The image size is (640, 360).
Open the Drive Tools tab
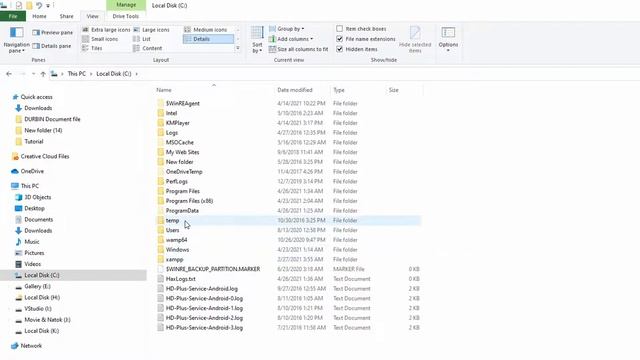point(126,16)
